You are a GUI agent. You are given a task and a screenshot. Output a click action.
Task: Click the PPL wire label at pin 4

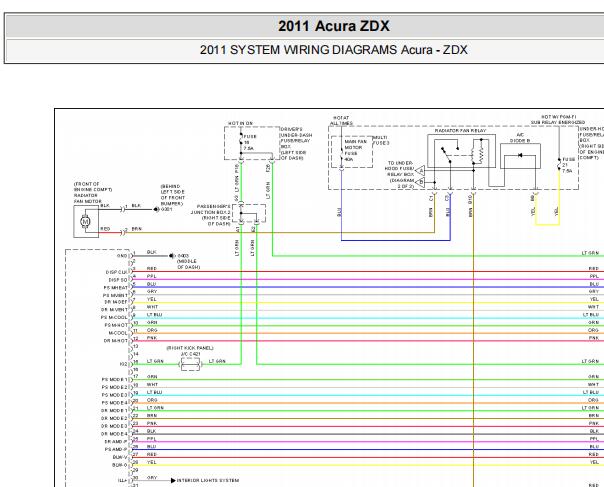pos(151,276)
